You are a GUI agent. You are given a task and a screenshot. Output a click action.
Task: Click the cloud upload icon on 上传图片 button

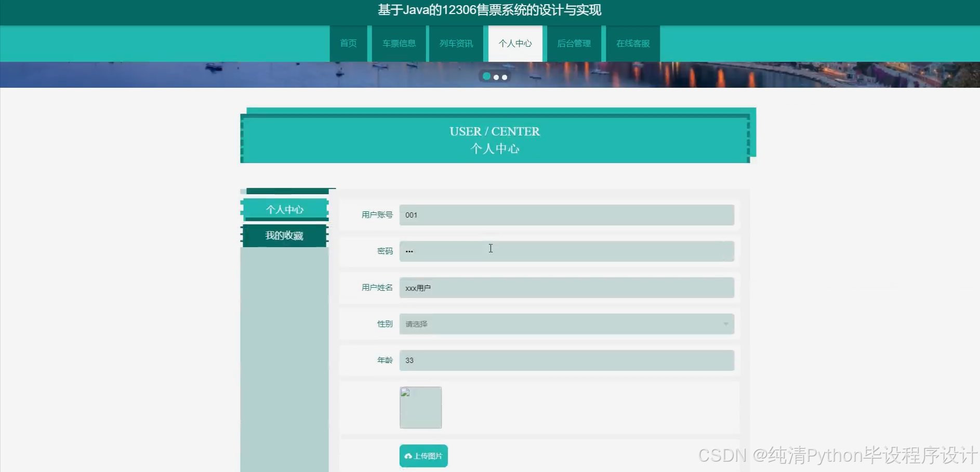click(x=408, y=456)
